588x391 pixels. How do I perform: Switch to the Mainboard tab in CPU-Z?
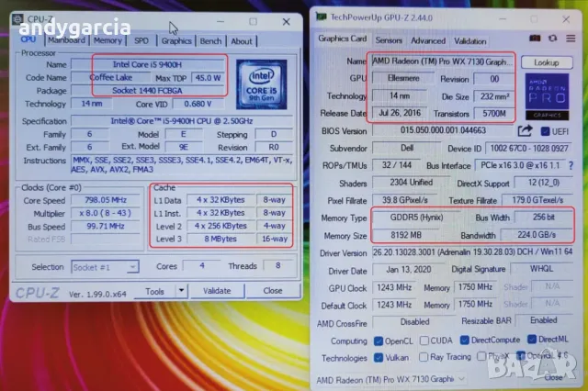point(66,40)
